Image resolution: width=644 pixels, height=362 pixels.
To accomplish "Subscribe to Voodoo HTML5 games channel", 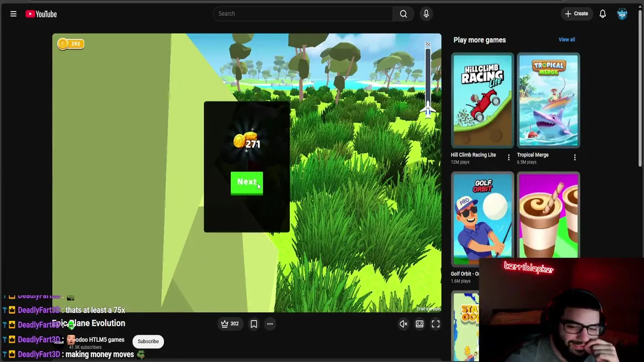I will point(148,341).
